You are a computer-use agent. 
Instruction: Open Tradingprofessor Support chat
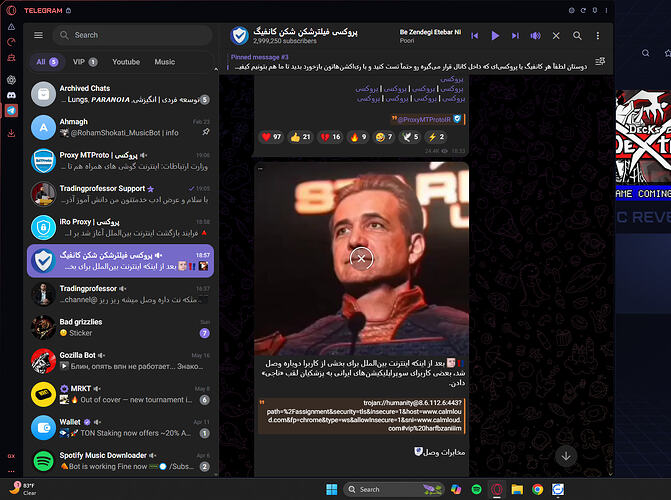click(x=121, y=194)
